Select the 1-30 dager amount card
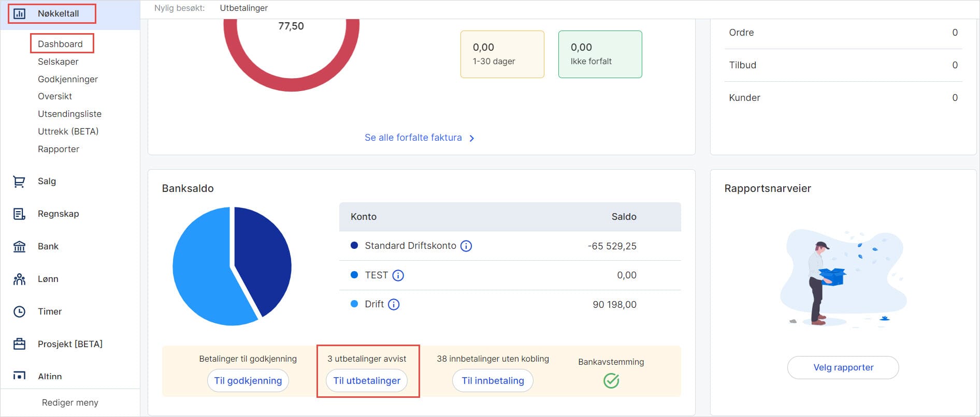Screen dimensions: 980x417 coord(502,54)
